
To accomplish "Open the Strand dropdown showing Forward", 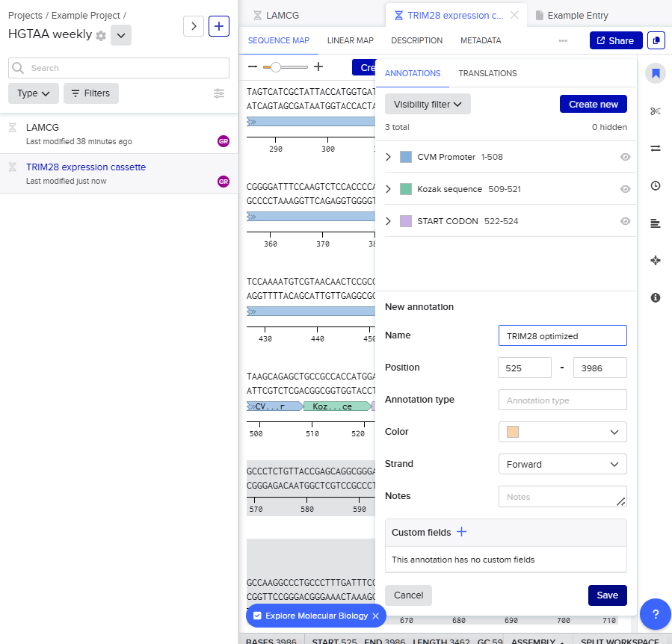I will point(562,464).
